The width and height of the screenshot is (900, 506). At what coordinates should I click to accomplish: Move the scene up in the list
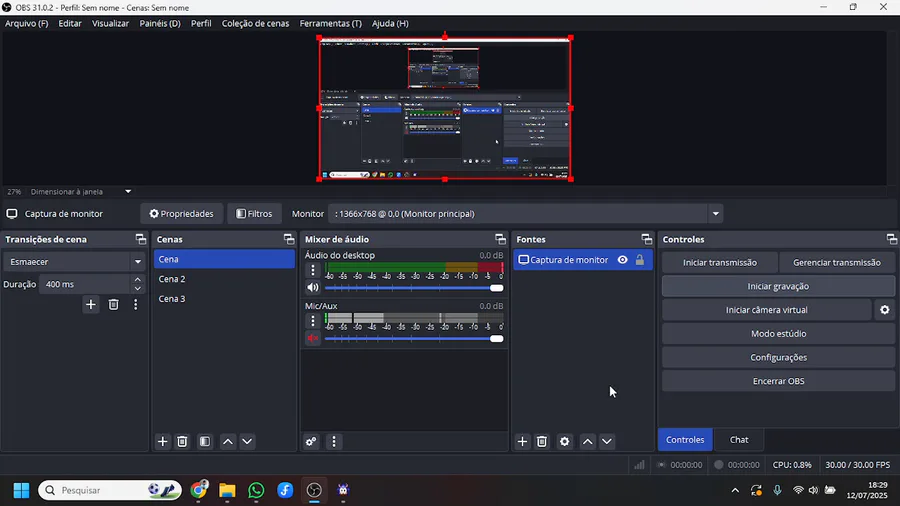point(228,441)
